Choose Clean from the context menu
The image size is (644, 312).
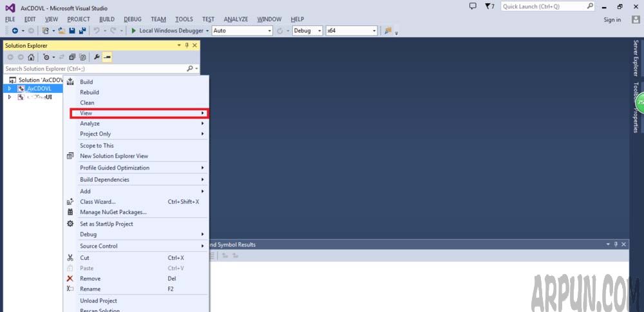[137, 102]
